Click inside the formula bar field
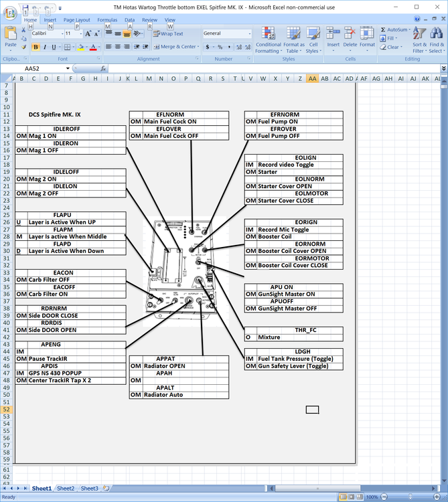This screenshot has width=448, height=502. click(x=274, y=68)
